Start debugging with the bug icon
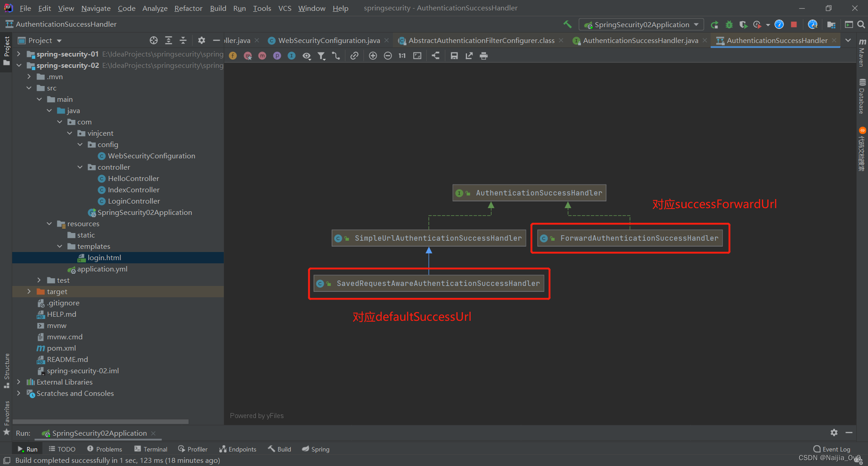 (x=729, y=24)
